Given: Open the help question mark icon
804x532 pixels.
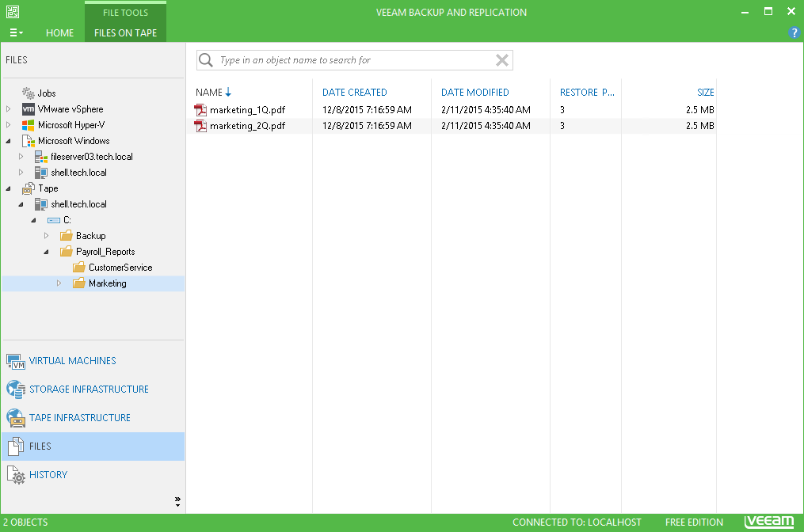Looking at the screenshot, I should (x=794, y=32).
